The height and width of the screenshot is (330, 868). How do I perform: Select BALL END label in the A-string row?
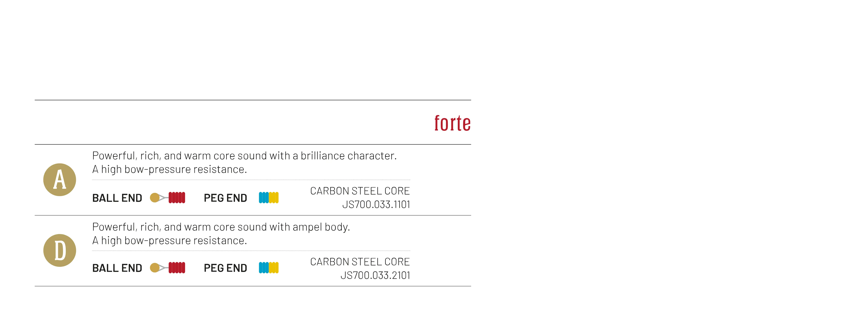click(117, 198)
